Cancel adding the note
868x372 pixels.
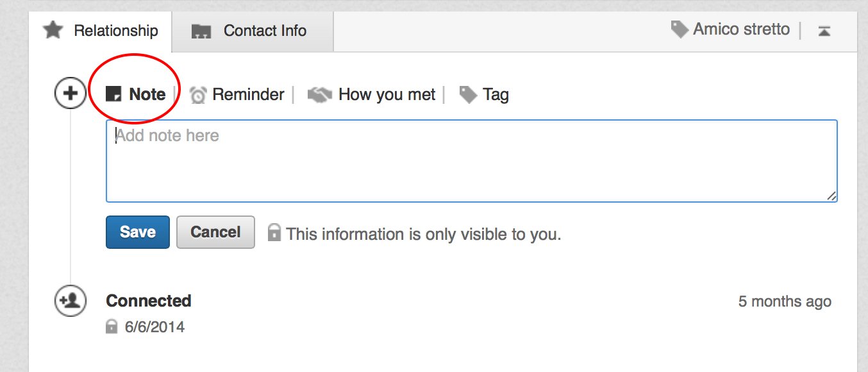tap(215, 232)
